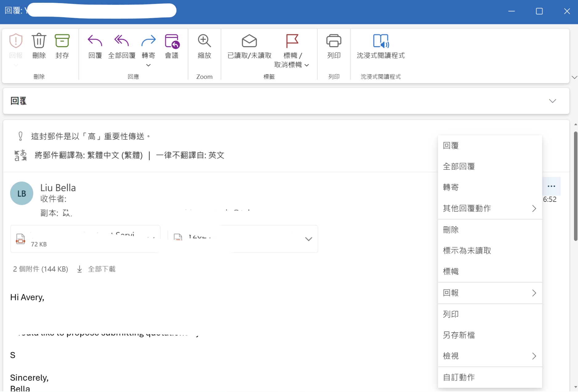This screenshot has height=392, width=578.
Task: Expand the Flag/Unflag (取消標幟) dropdown arrow
Action: (x=307, y=65)
